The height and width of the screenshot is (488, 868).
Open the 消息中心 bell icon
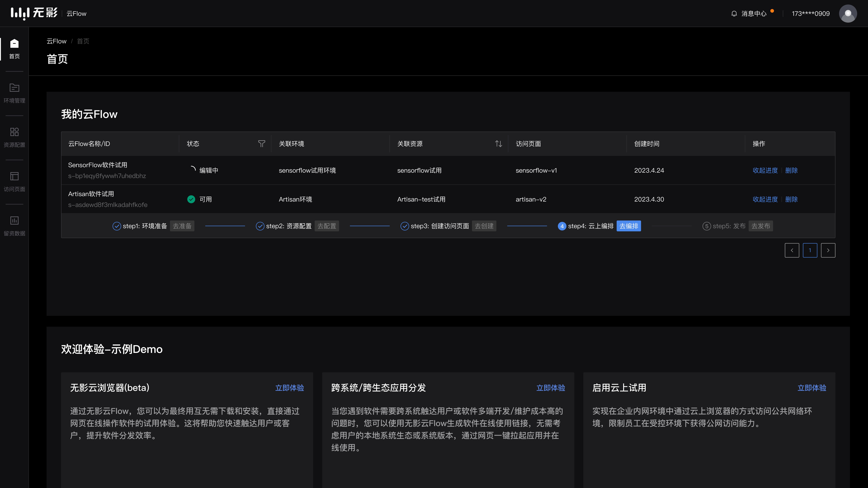pos(734,13)
